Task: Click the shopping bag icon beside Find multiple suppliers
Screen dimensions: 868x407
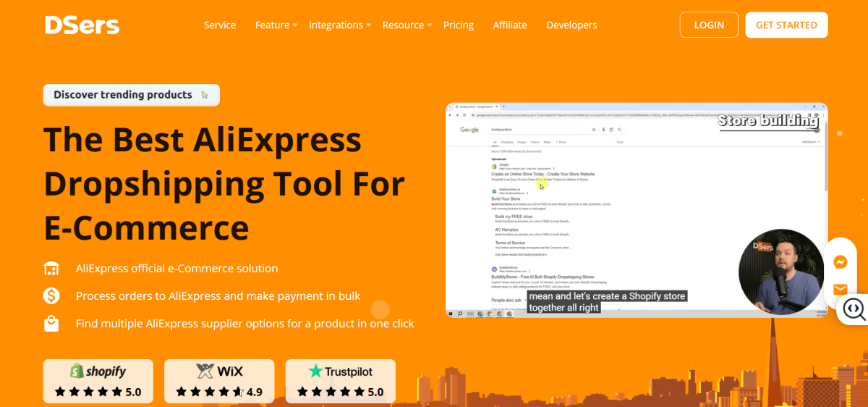Action: [x=51, y=324]
